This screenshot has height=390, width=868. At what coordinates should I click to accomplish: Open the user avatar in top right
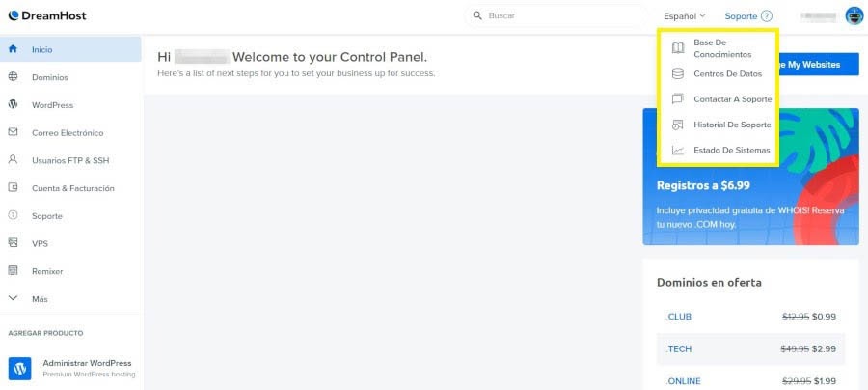[x=854, y=15]
